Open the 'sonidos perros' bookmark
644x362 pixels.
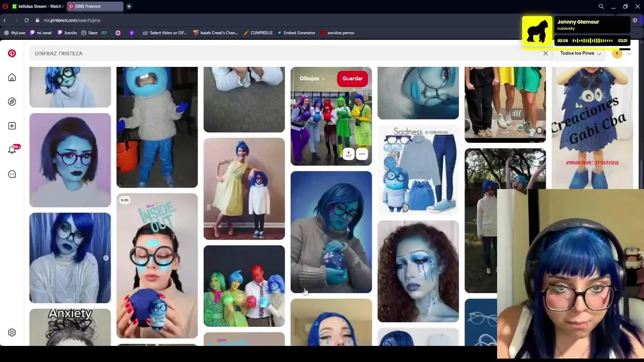pyautogui.click(x=337, y=33)
